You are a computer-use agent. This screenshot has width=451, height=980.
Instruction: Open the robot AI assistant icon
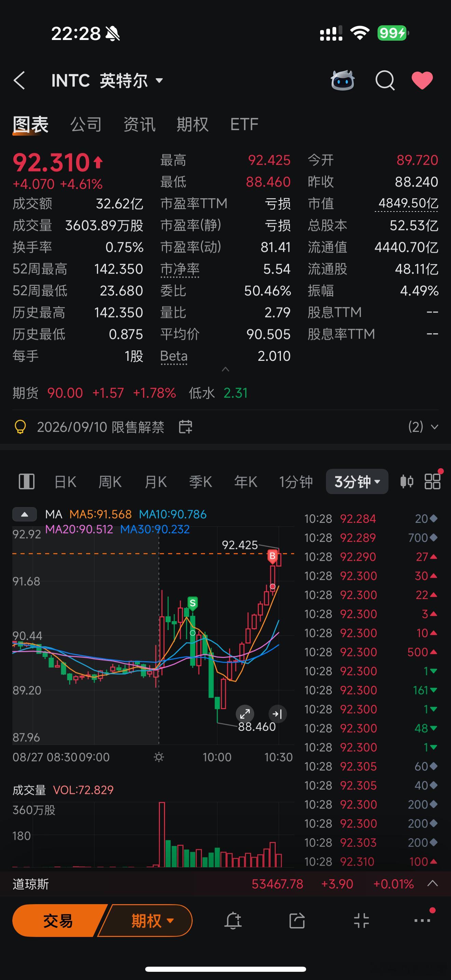[343, 80]
